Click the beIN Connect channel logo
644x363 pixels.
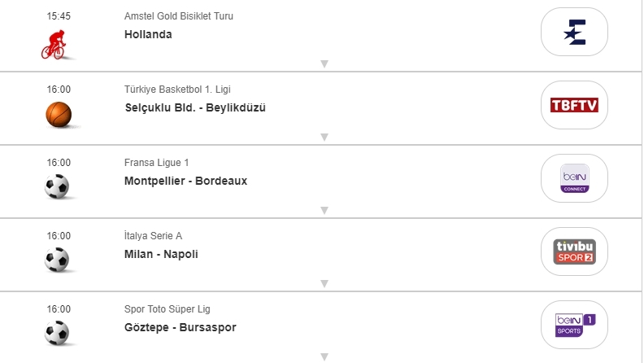[574, 178]
